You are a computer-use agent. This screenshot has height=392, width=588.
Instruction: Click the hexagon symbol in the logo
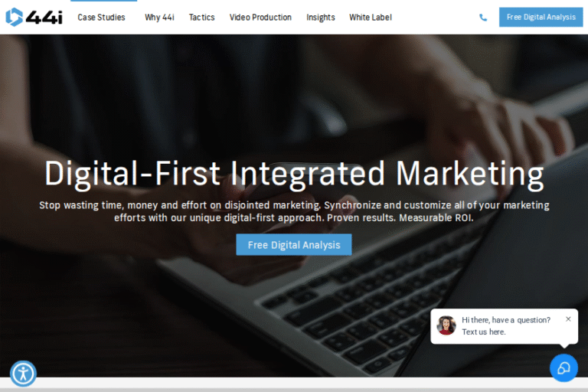click(15, 17)
